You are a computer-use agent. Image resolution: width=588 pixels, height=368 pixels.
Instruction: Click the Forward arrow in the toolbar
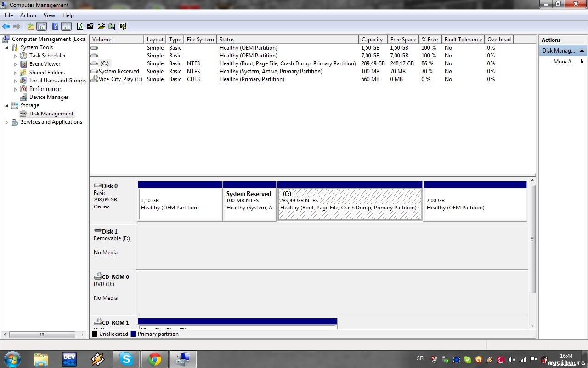point(17,27)
